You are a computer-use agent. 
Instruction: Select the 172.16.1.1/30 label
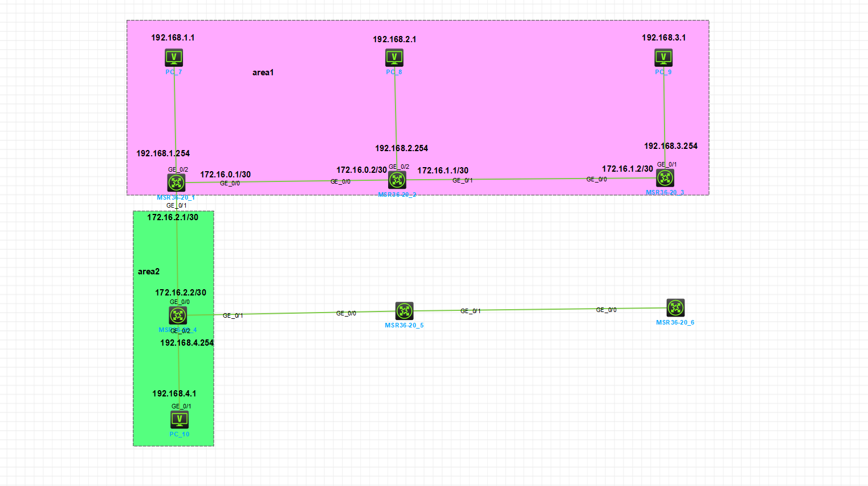(x=443, y=171)
